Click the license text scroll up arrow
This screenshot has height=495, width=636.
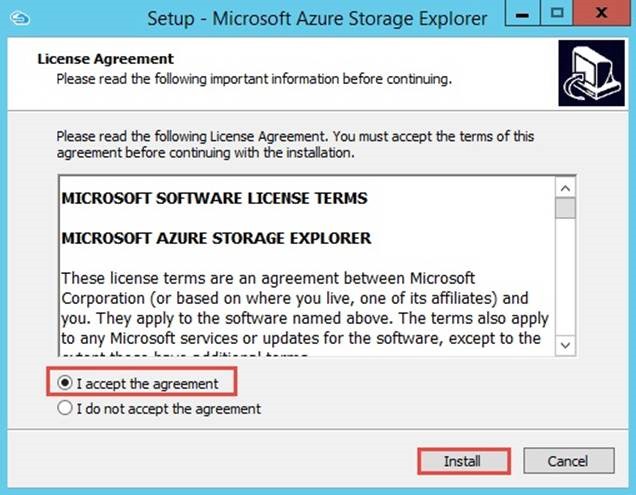(x=565, y=188)
